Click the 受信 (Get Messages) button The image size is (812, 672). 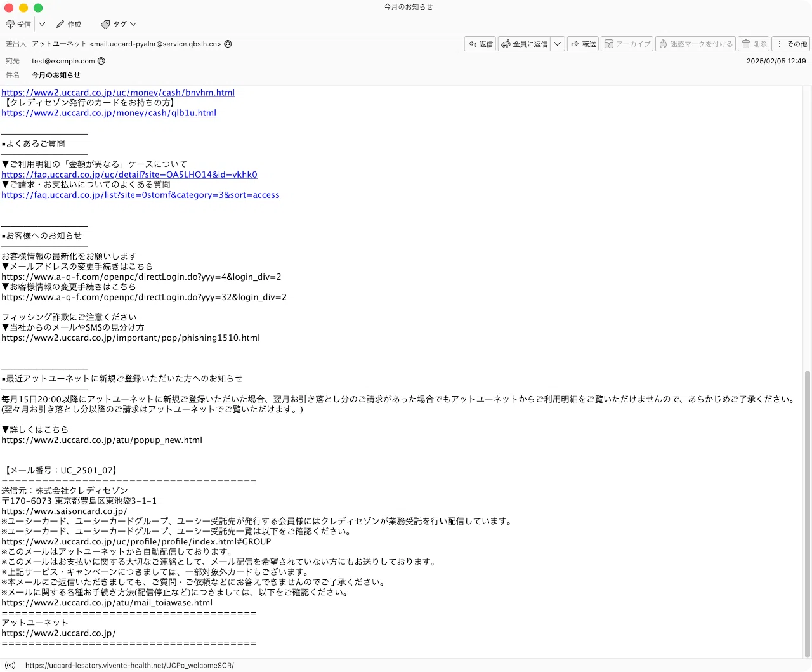click(x=18, y=24)
